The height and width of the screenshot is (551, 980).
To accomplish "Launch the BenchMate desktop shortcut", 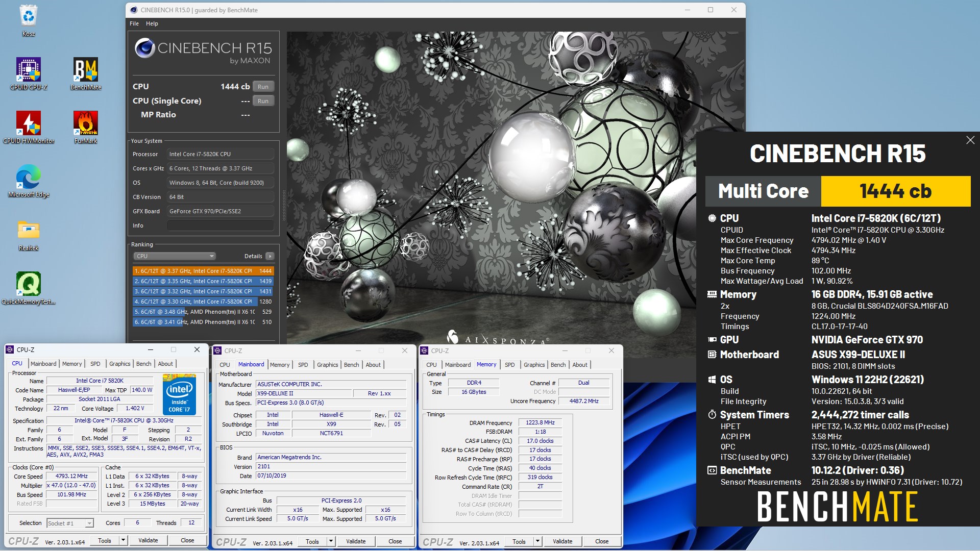I will pyautogui.click(x=86, y=74).
